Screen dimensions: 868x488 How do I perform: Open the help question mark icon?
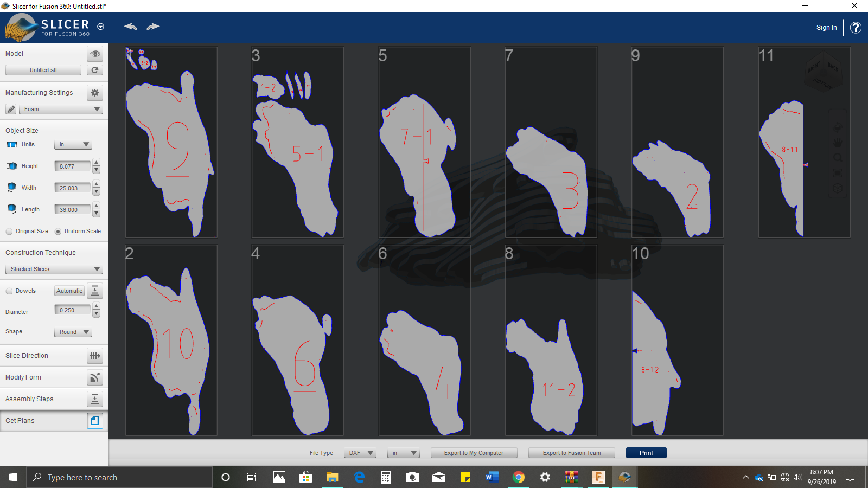point(856,28)
